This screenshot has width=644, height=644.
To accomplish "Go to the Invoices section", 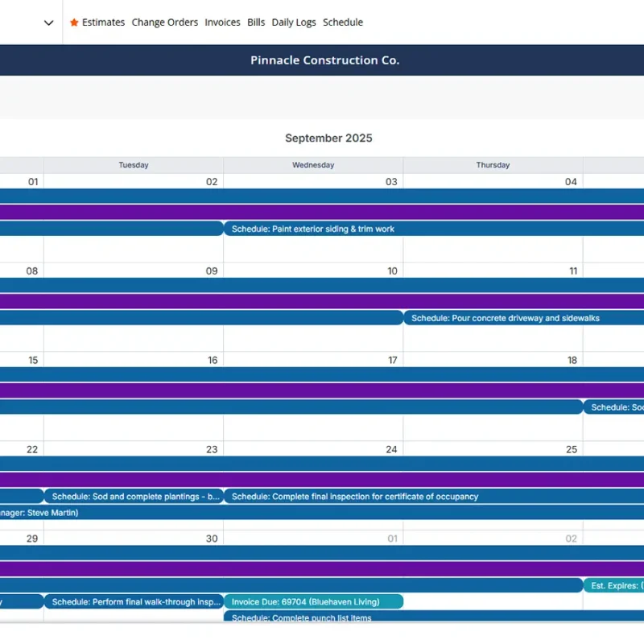I will click(x=222, y=23).
